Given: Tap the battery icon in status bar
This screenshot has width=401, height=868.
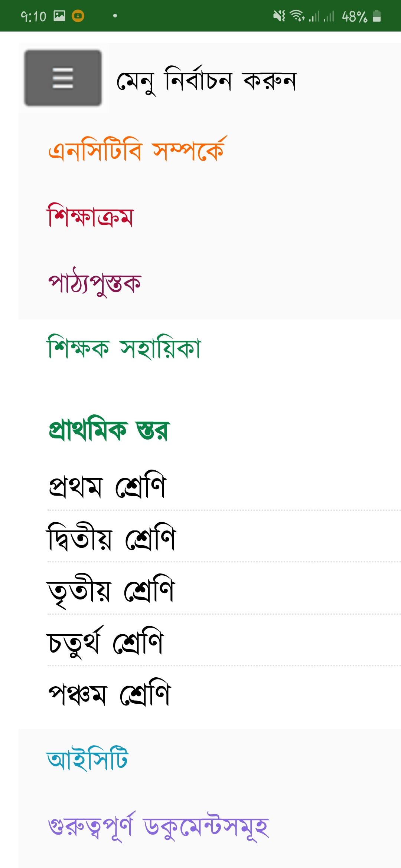Looking at the screenshot, I should 376,16.
